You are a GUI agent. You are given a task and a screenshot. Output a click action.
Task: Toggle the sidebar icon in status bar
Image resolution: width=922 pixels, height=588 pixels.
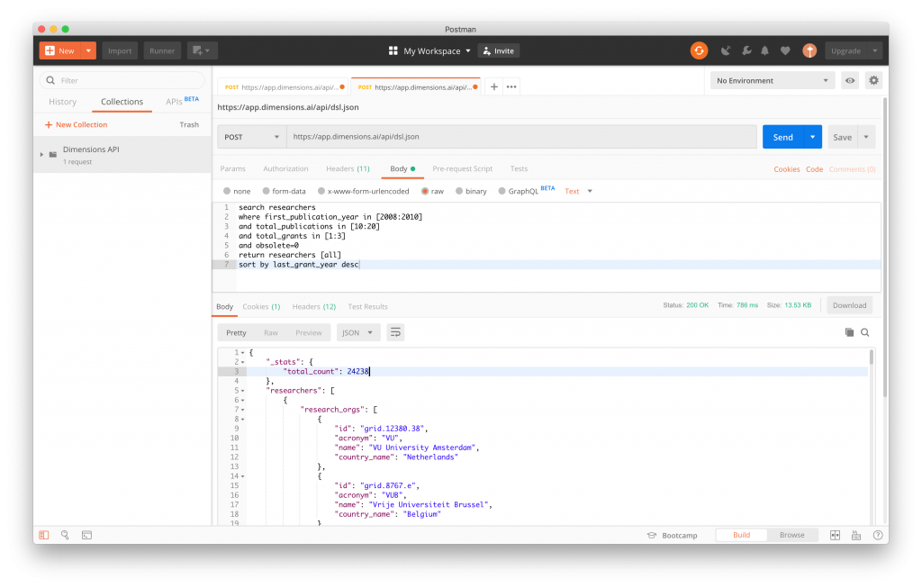pos(44,535)
